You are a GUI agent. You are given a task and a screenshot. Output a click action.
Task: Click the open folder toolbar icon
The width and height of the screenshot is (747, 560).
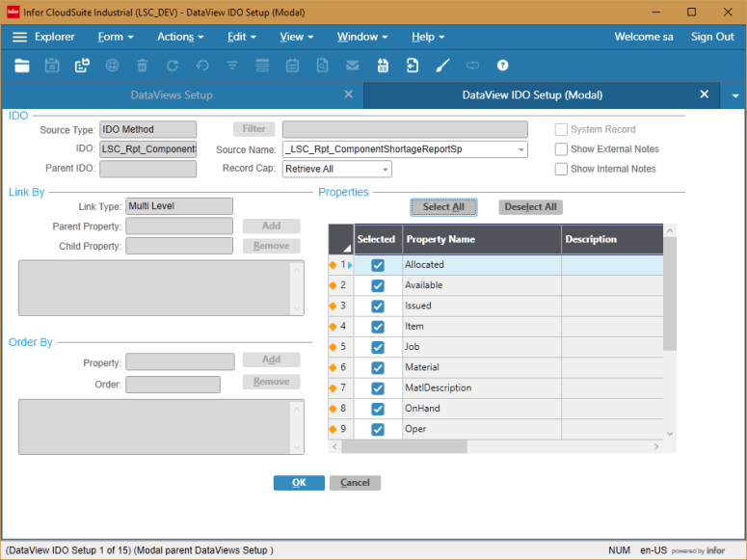22,66
